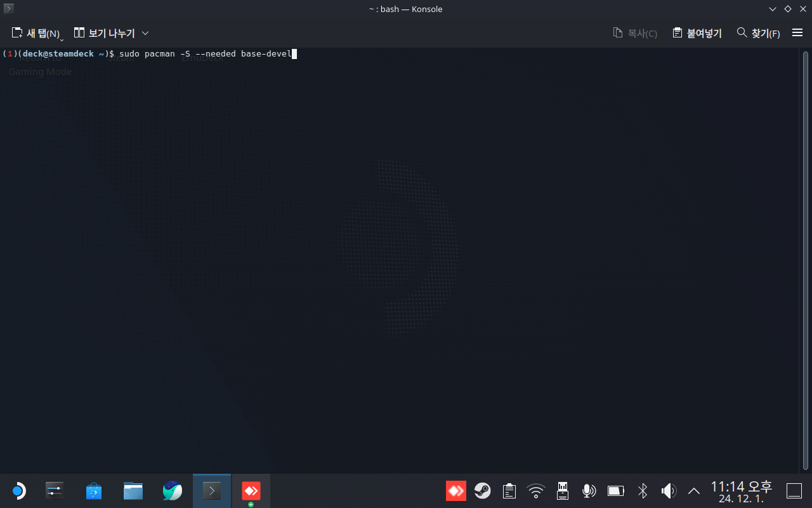The width and height of the screenshot is (812, 508).
Task: Click the 복사(C) copy button
Action: click(x=635, y=33)
